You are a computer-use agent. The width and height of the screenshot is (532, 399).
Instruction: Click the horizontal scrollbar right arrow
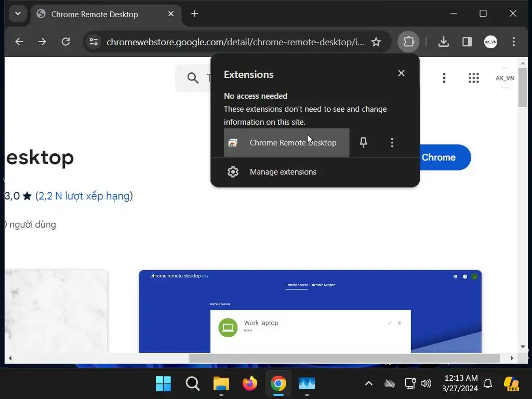[512, 358]
